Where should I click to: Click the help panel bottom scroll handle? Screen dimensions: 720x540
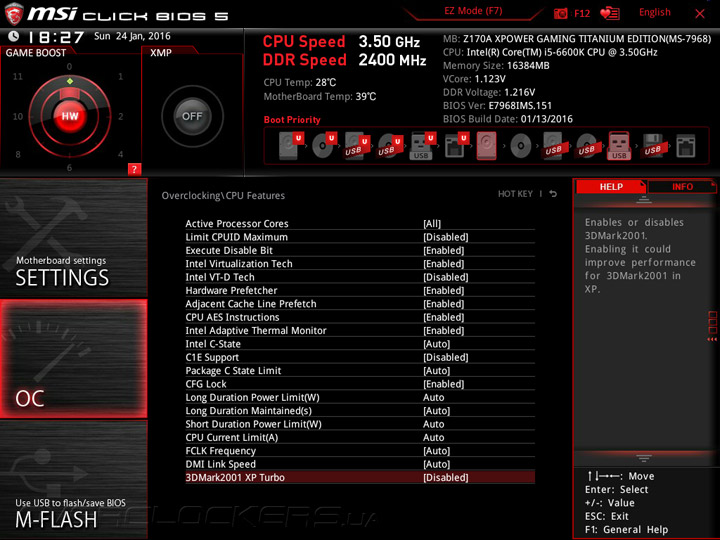[x=644, y=458]
